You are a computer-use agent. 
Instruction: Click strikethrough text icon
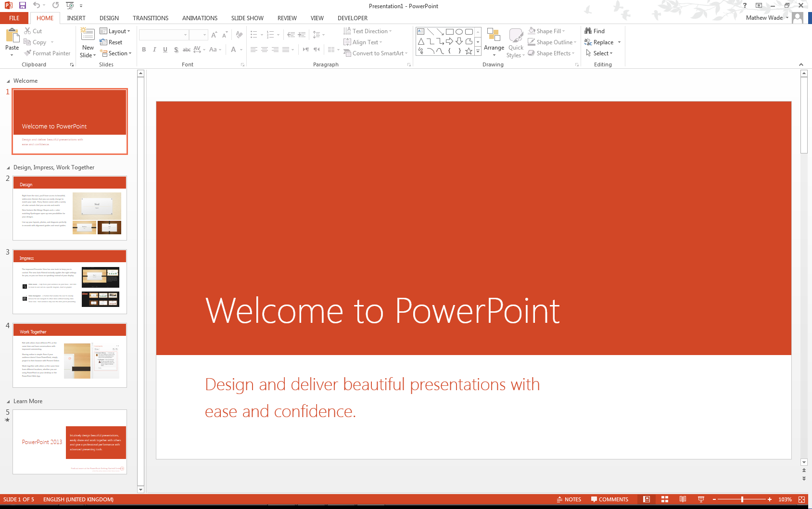point(187,50)
